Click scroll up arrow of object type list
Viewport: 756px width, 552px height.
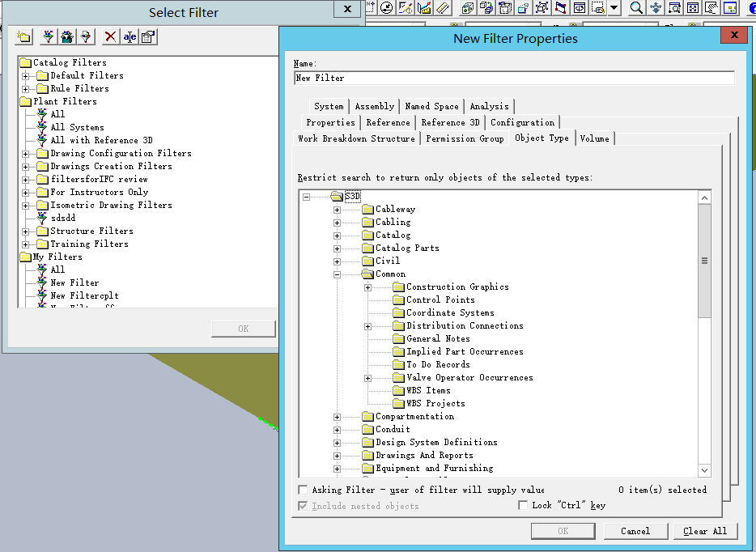tap(704, 197)
